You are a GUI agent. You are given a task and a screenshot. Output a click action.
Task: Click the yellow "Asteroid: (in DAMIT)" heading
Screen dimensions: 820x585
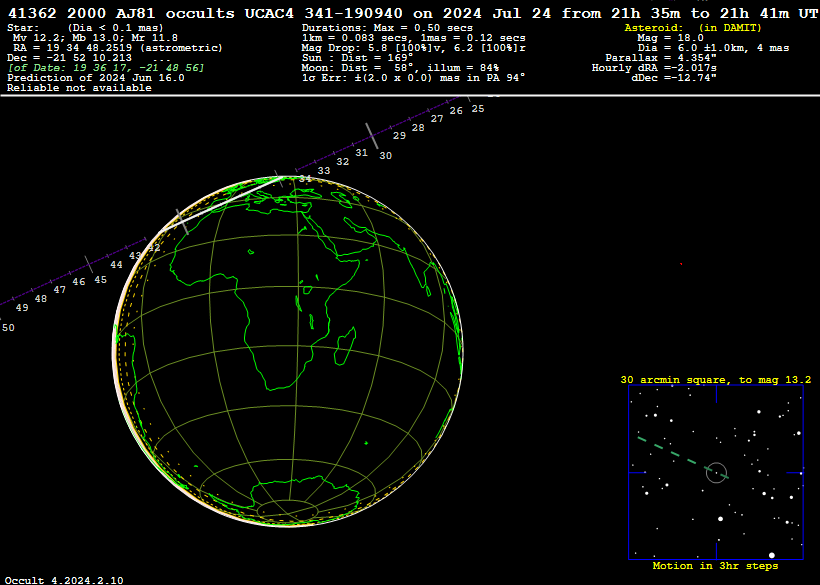click(693, 28)
